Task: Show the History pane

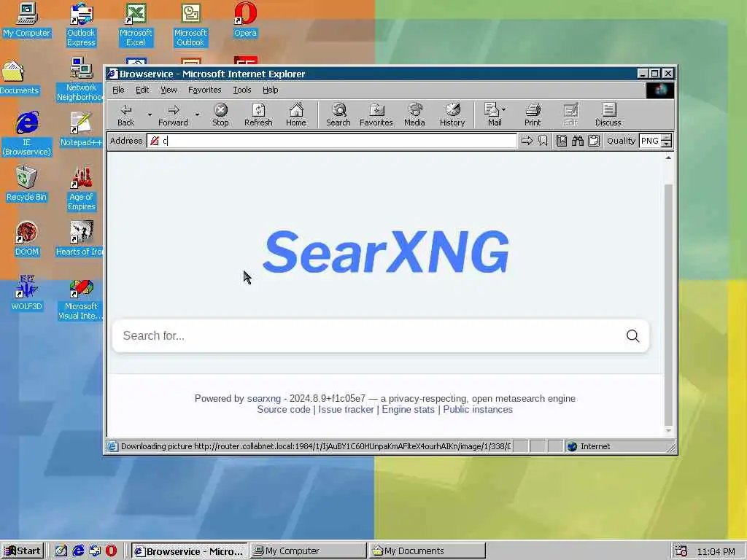Action: (x=452, y=114)
